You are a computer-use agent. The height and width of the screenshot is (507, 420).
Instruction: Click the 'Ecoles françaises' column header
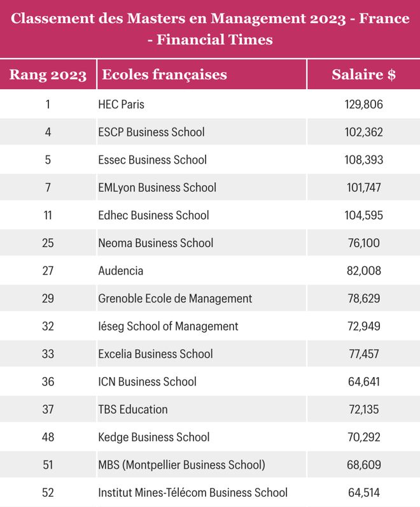[164, 75]
